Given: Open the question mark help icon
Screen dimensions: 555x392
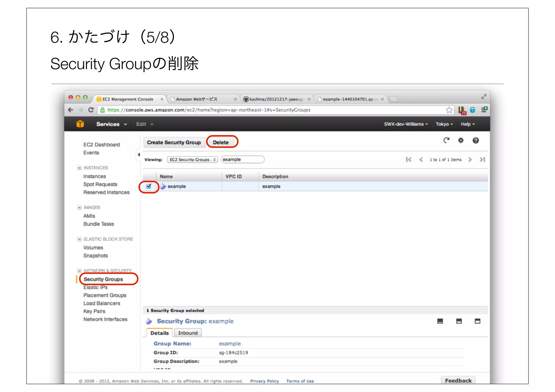Looking at the screenshot, I should coord(476,140).
